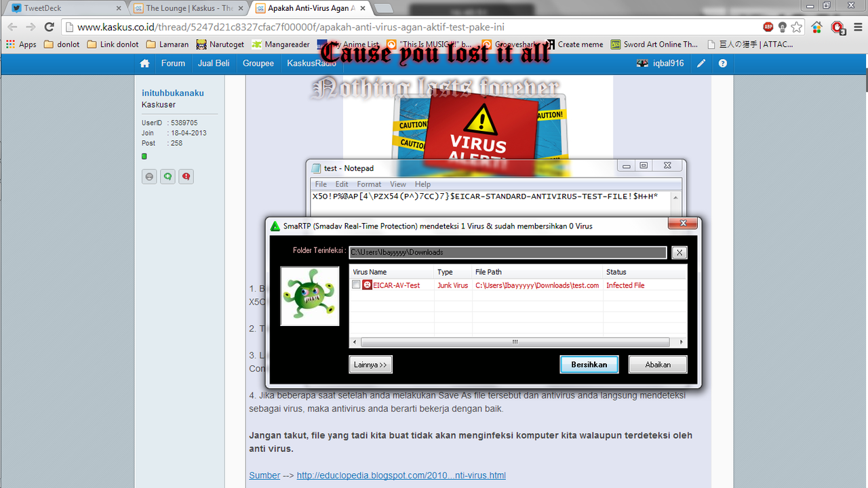Open the Adblock Plus extension icon
The height and width of the screenshot is (488, 868).
click(x=768, y=27)
